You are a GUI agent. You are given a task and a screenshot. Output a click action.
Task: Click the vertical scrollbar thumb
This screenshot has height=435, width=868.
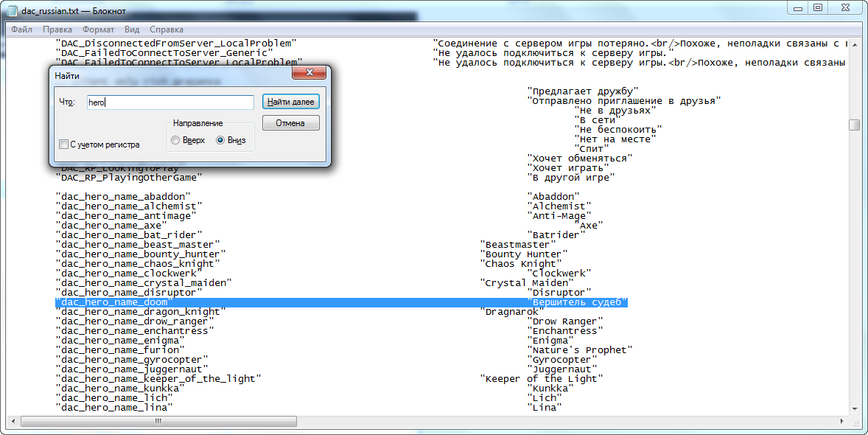(x=855, y=125)
